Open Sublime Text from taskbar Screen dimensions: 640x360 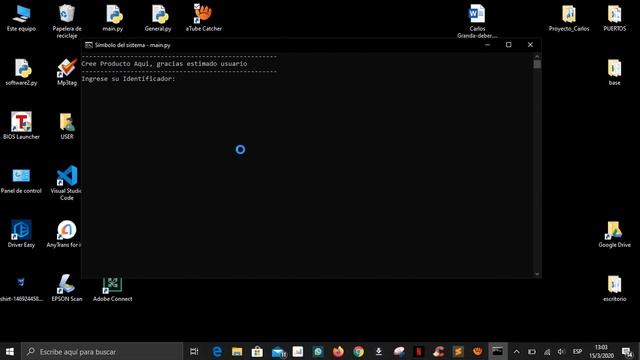click(x=458, y=351)
